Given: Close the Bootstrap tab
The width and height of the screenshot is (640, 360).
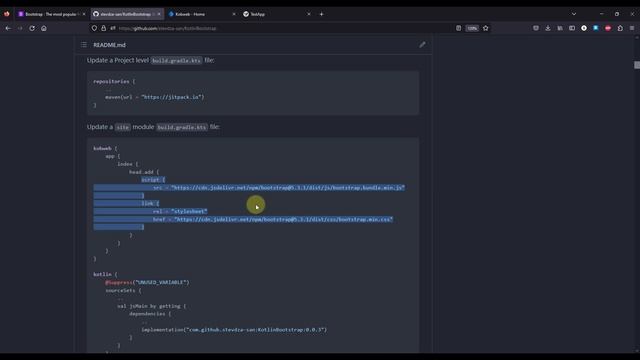Looking at the screenshot, I should pos(84,14).
